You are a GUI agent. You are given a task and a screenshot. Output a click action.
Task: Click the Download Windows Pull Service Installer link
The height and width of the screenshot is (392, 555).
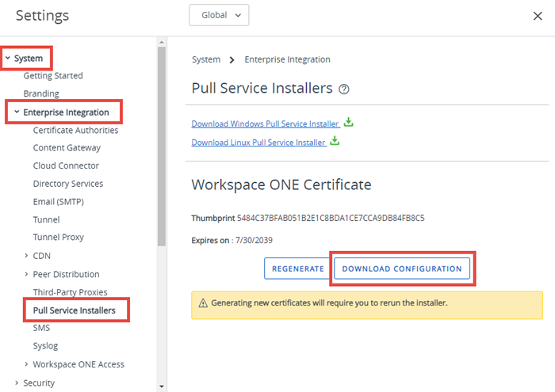(265, 124)
